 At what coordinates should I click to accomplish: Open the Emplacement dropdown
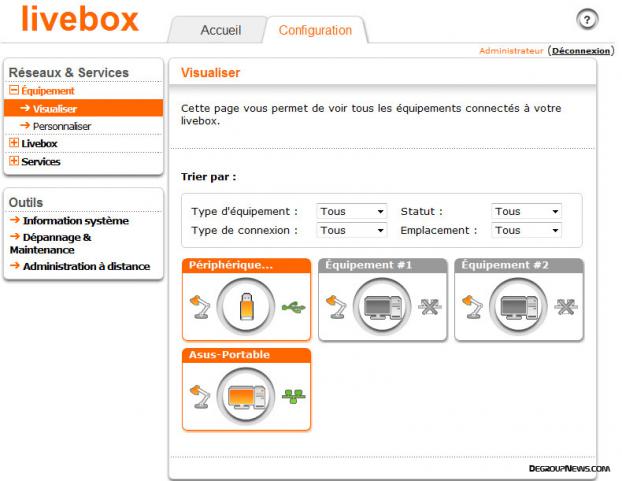(x=526, y=230)
